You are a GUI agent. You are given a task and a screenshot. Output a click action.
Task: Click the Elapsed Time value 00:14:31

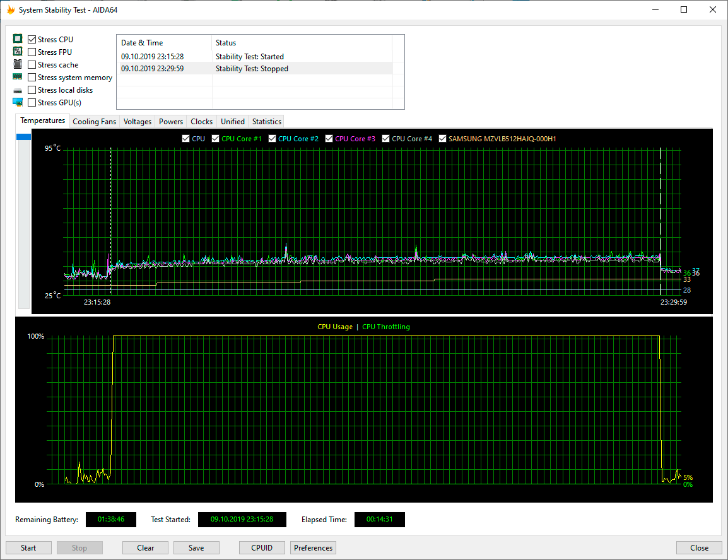pyautogui.click(x=379, y=520)
